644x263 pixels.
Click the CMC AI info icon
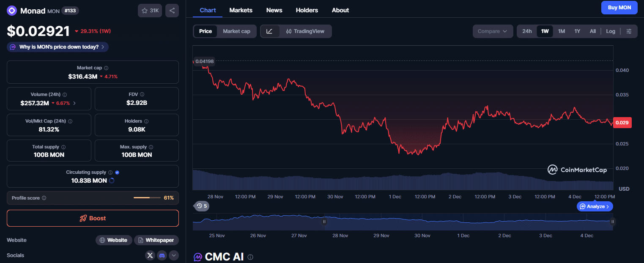(x=250, y=257)
